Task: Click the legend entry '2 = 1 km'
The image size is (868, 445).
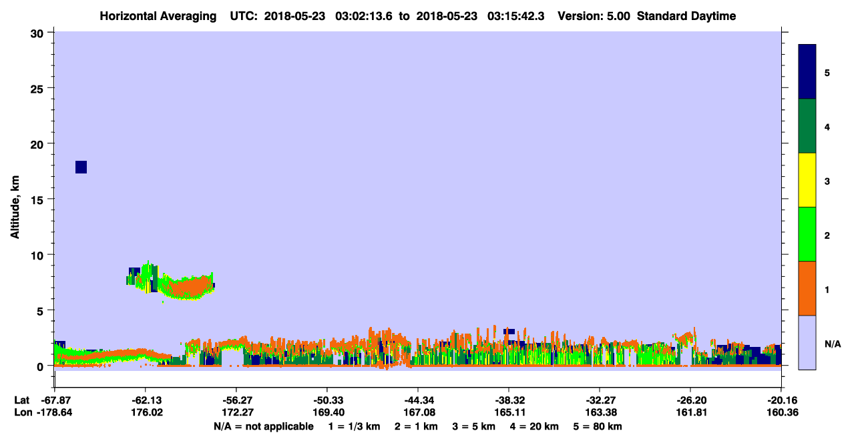Action: pos(416,426)
